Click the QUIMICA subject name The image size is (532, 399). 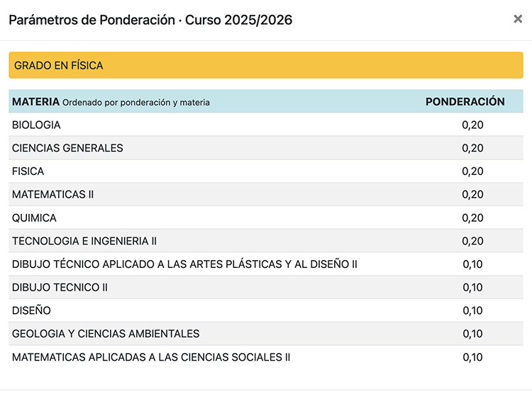click(x=34, y=218)
